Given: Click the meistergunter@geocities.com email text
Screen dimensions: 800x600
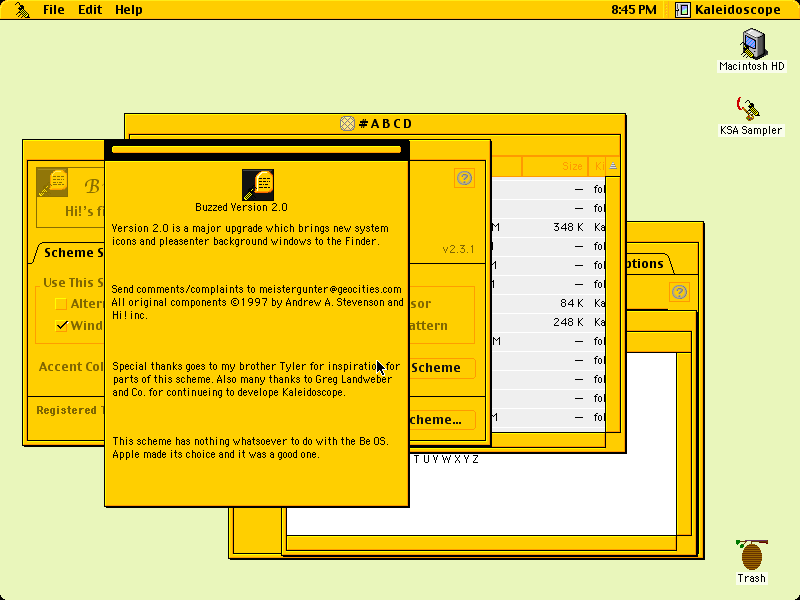Looking at the screenshot, I should click(330, 289).
